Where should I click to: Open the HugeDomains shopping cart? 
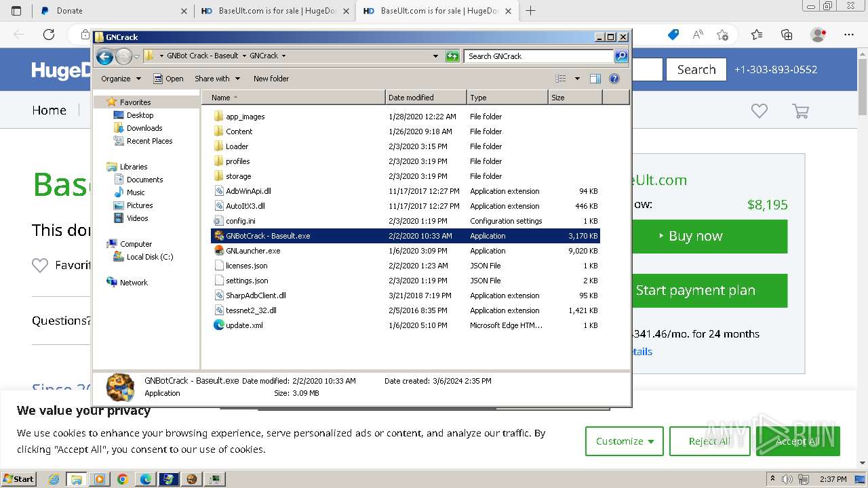point(801,110)
